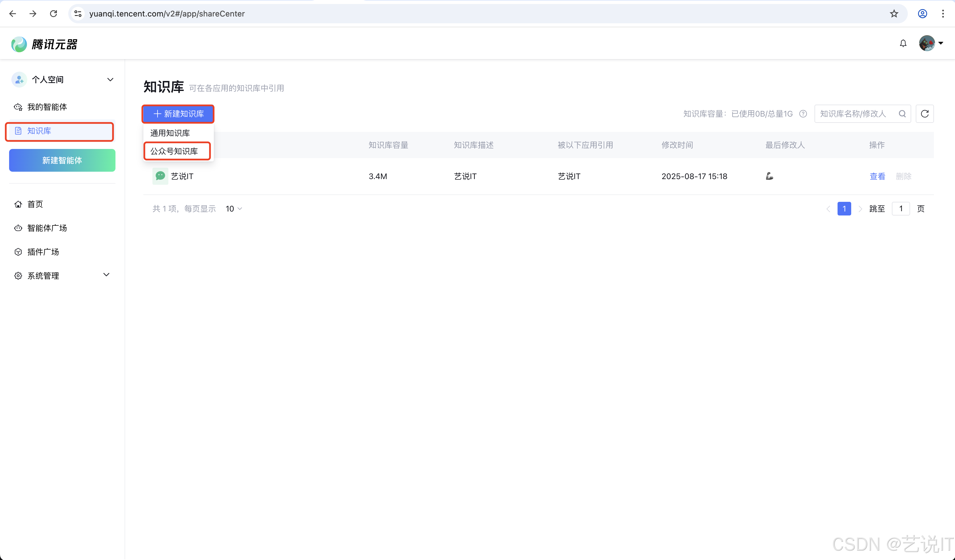Click the 新建智能体 gradient button
955x560 pixels.
[x=62, y=160]
